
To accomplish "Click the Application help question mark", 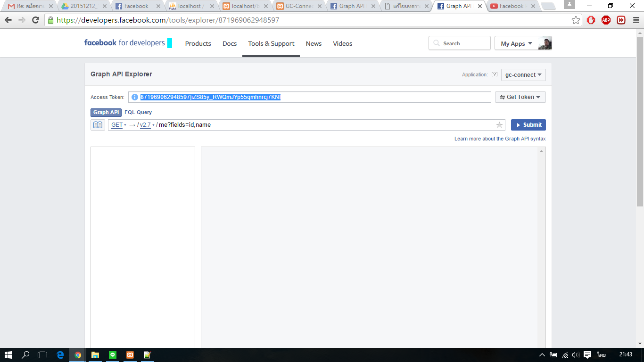I will pyautogui.click(x=495, y=74).
